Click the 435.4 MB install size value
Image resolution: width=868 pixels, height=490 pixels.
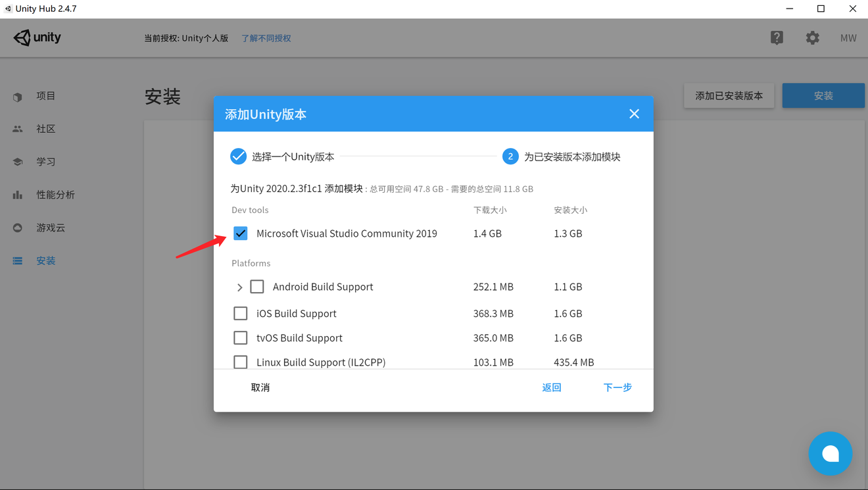click(574, 362)
